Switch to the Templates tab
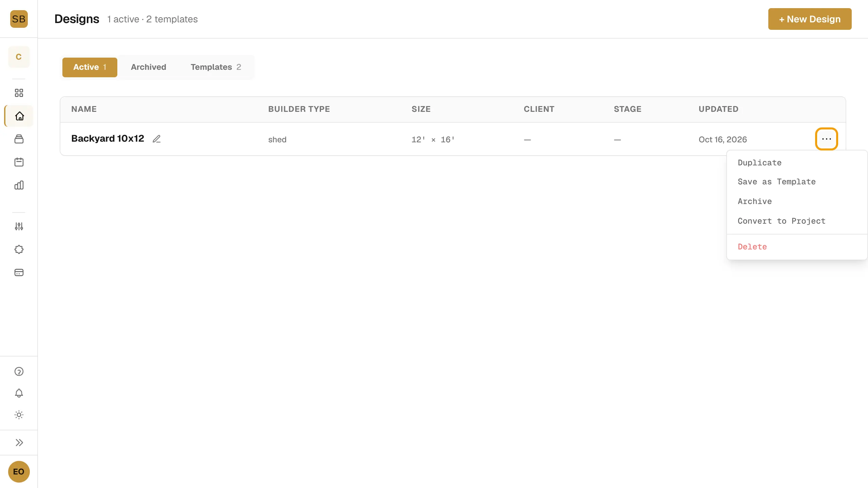The width and height of the screenshot is (868, 488). pyautogui.click(x=216, y=67)
